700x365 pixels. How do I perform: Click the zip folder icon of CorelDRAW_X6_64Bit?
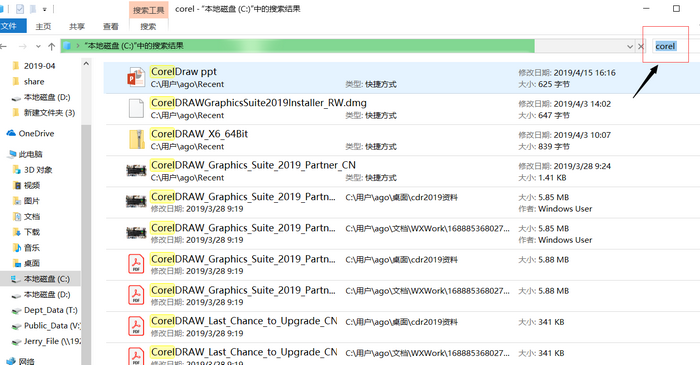137,140
